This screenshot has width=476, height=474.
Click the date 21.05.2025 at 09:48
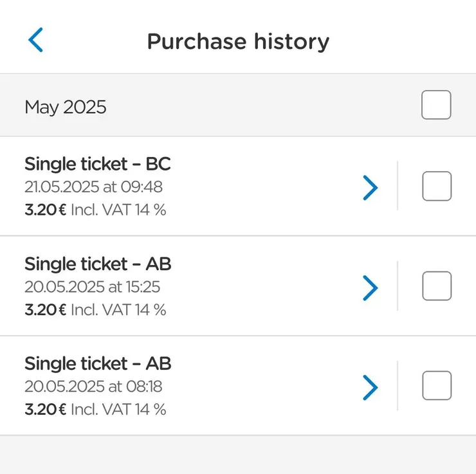pos(93,187)
